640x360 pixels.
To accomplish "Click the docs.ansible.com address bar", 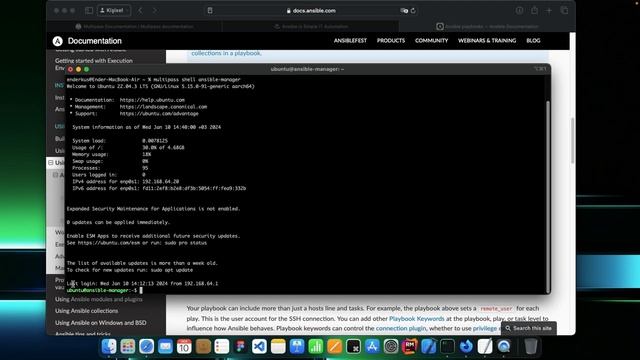I will (x=311, y=11).
